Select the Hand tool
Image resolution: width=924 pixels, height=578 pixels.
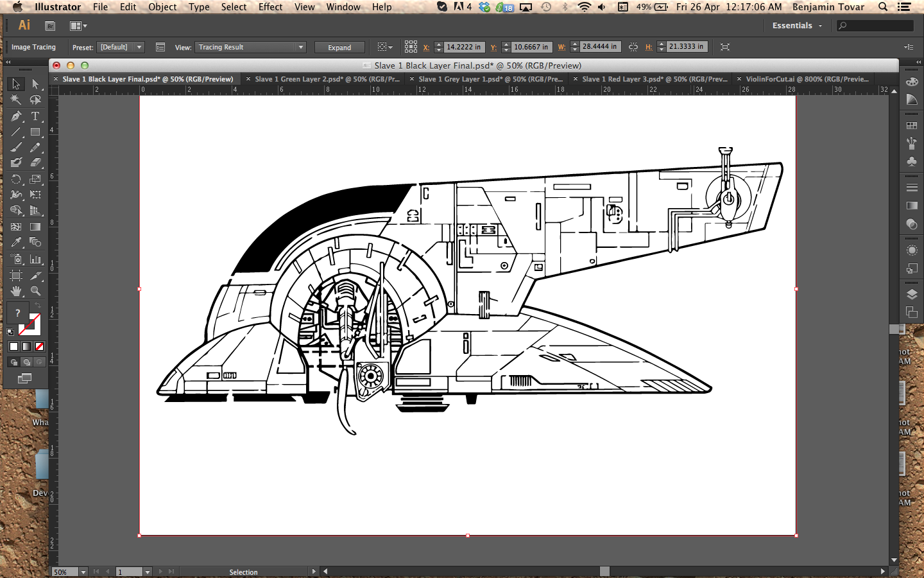16,291
